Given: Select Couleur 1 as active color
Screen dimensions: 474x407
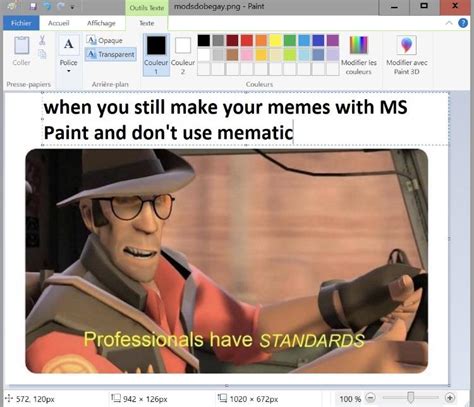Looking at the screenshot, I should click(x=156, y=55).
